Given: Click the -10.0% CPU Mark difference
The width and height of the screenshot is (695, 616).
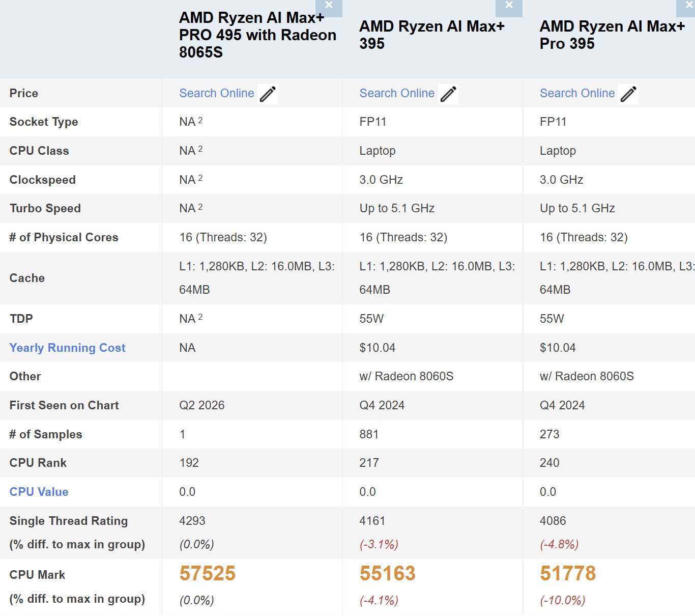Looking at the screenshot, I should click(x=562, y=600).
